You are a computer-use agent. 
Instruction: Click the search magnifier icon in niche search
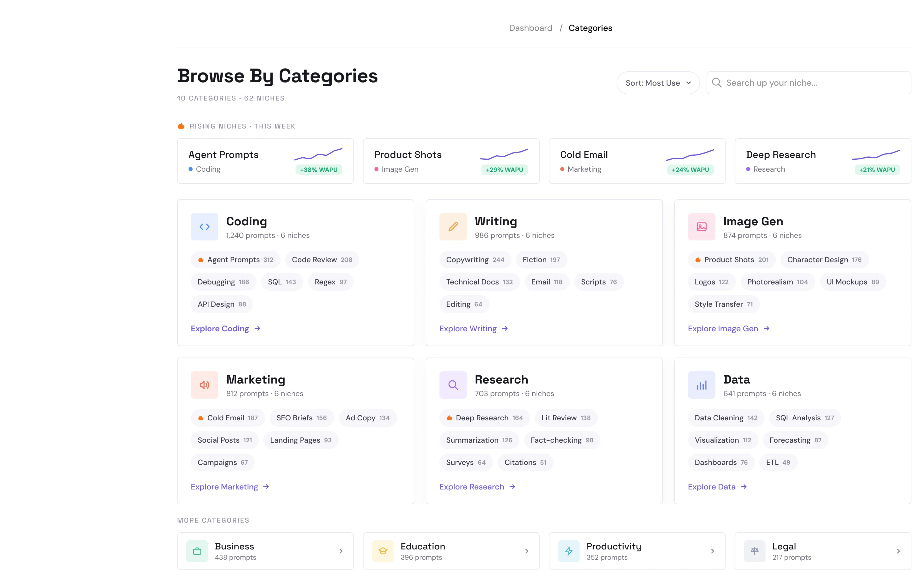(x=717, y=83)
